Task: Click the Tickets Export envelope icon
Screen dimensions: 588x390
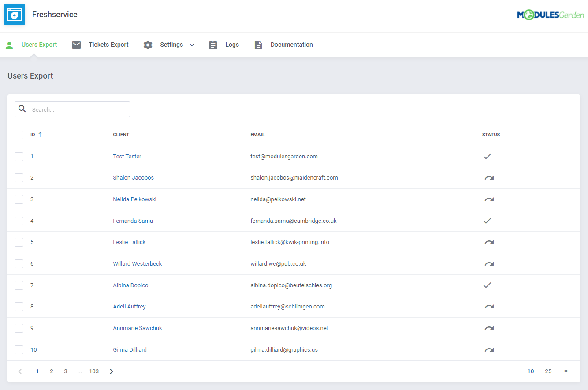Action: (x=77, y=45)
